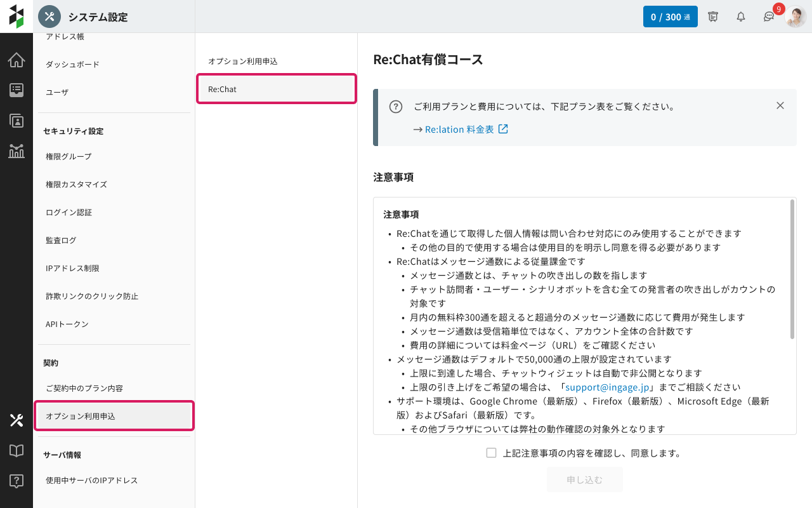The height and width of the screenshot is (508, 812).
Task: Click the round wrench icon beside システム設定
Action: click(x=49, y=17)
